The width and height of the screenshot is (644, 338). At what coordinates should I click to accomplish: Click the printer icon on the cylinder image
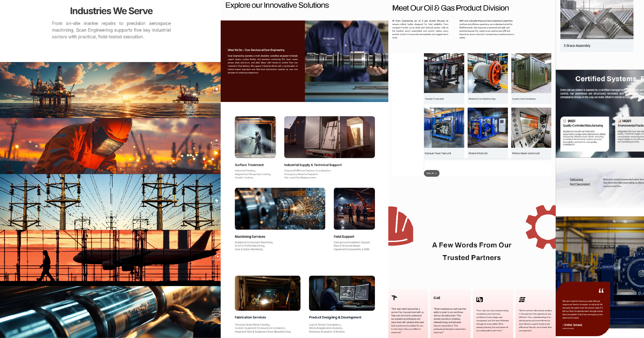tap(216, 313)
